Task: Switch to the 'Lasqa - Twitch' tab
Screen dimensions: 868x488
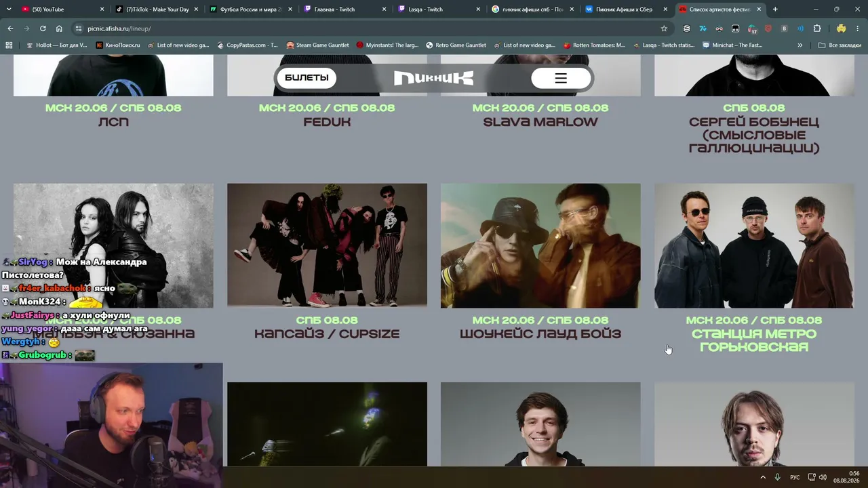Action: click(438, 9)
